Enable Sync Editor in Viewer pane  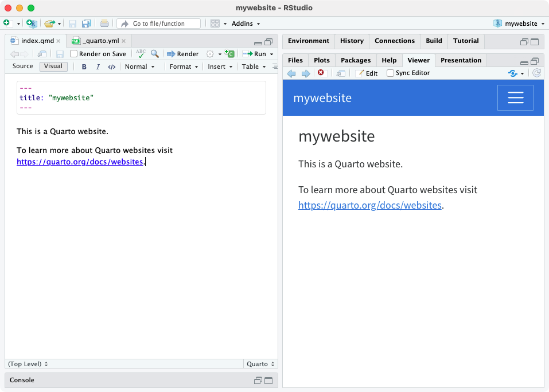pyautogui.click(x=390, y=73)
